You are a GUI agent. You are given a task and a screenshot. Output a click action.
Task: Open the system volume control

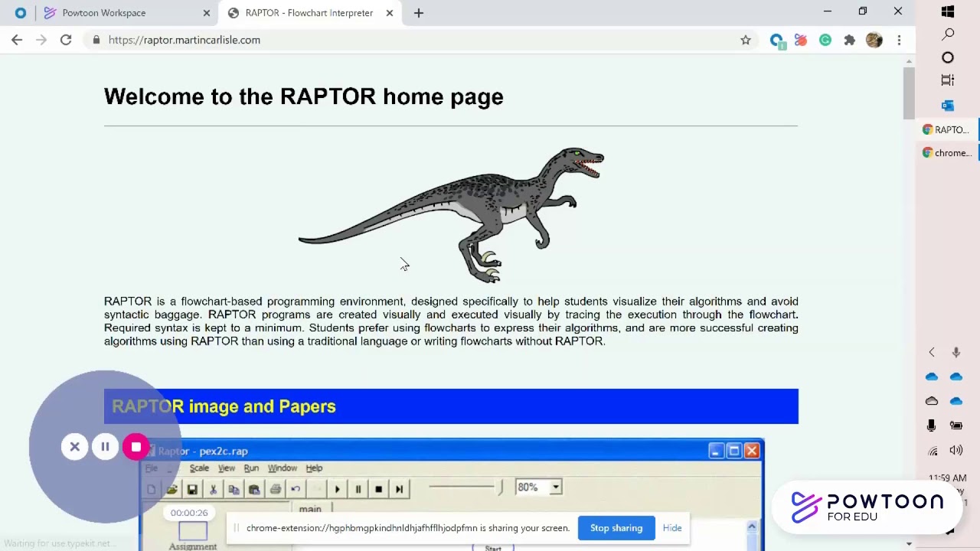tap(956, 451)
